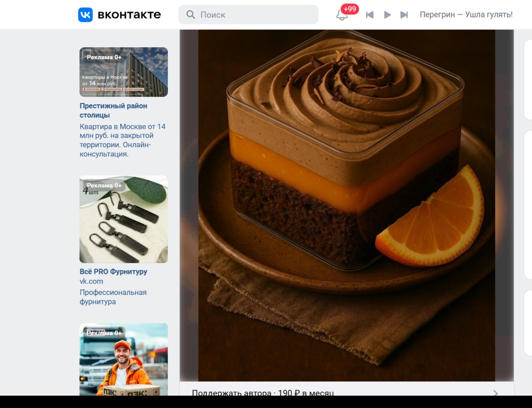532x408 pixels.
Task: Click the VK logo icon
Action: (85, 15)
